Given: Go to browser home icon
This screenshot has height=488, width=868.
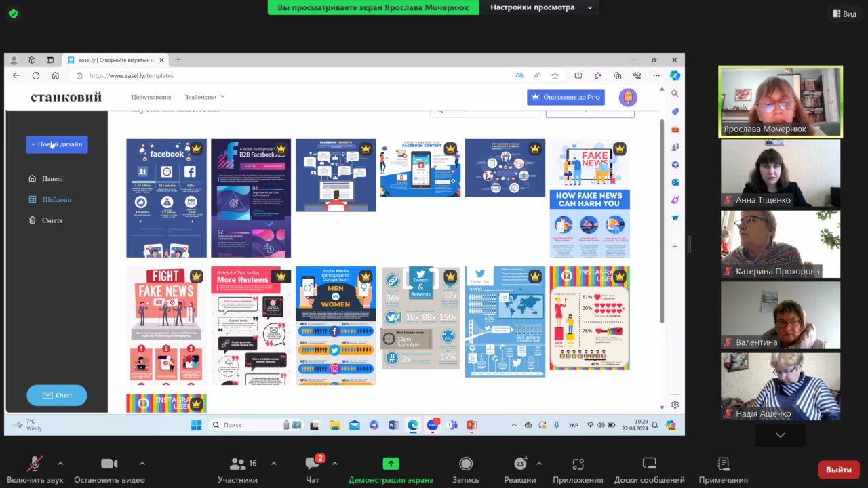Looking at the screenshot, I should (x=56, y=75).
